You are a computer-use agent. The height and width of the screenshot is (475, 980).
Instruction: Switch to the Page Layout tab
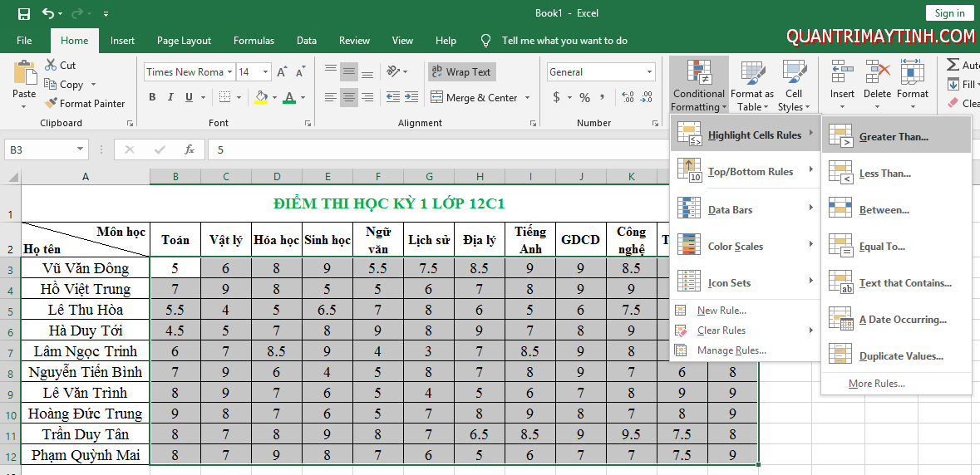(x=184, y=41)
